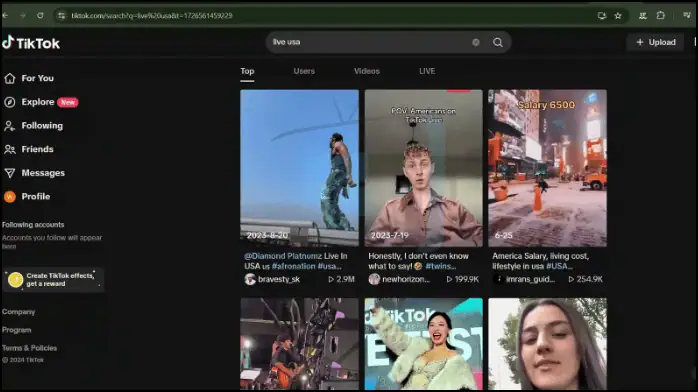Viewport: 698px width, 392px height.
Task: Bookmark the page with the star icon
Action: click(618, 16)
